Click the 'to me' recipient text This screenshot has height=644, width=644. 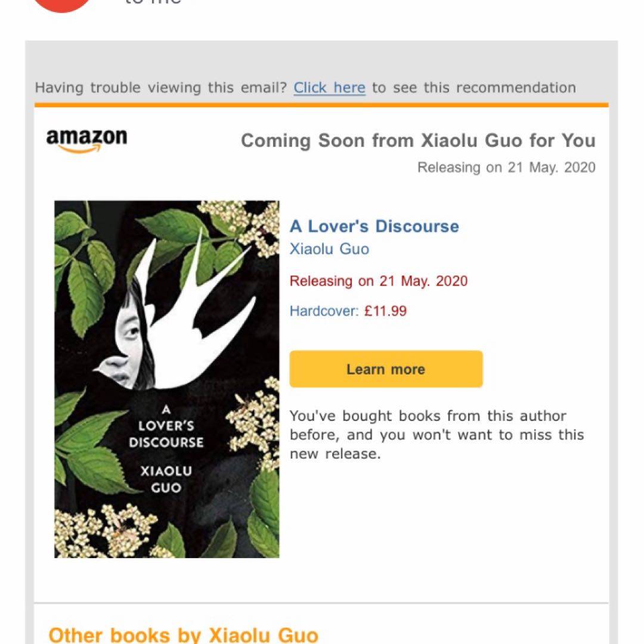coord(153,2)
